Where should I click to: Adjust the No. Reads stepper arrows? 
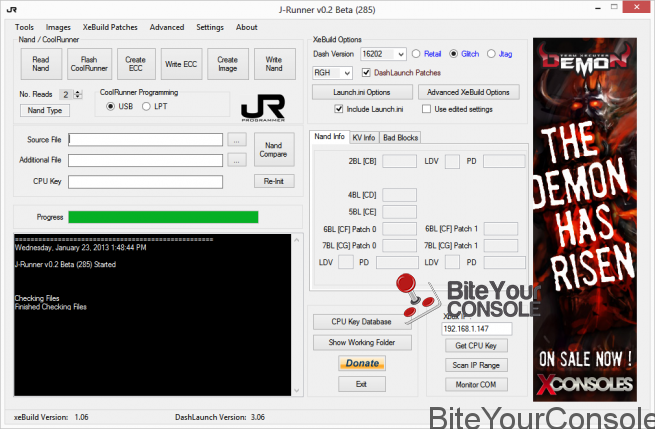click(x=78, y=94)
